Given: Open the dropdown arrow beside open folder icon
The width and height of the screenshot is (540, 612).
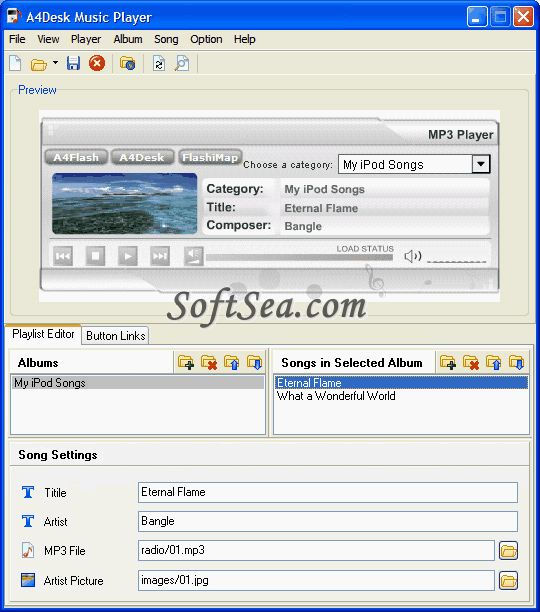Looking at the screenshot, I should coord(55,63).
